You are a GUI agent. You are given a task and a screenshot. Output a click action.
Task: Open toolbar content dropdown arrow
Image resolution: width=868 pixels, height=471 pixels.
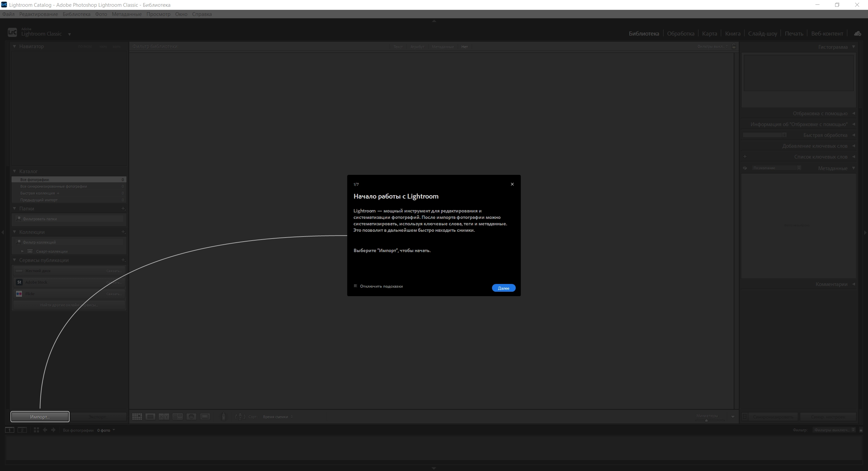pos(733,416)
